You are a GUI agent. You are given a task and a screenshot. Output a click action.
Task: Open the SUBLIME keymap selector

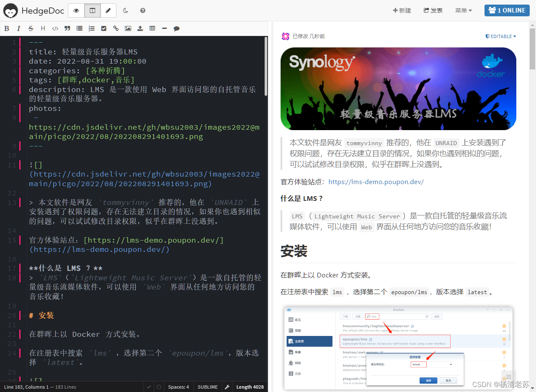click(207, 387)
